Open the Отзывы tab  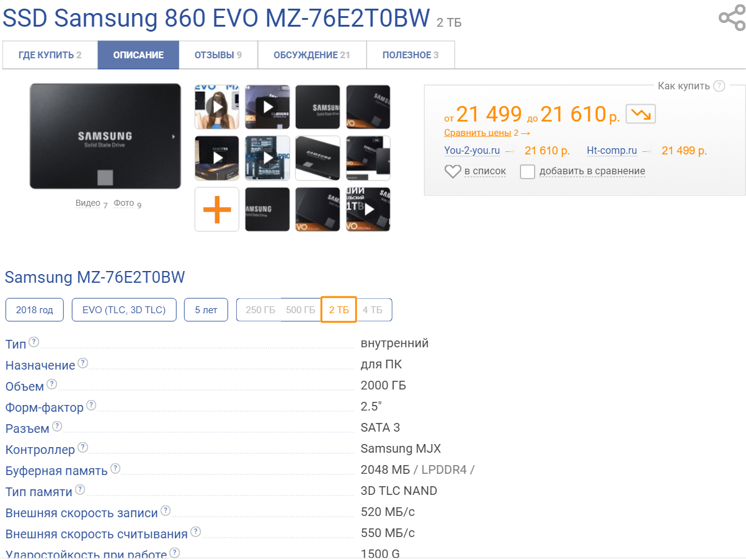coord(218,55)
